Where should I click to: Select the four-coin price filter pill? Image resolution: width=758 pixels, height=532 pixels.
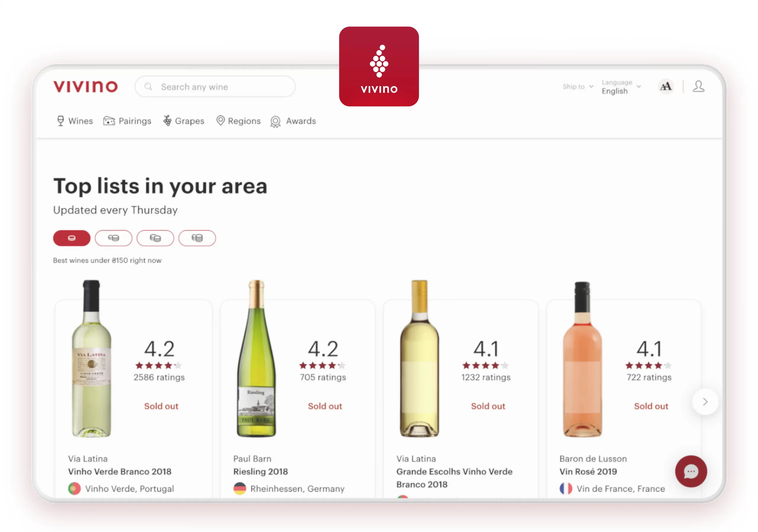click(197, 238)
